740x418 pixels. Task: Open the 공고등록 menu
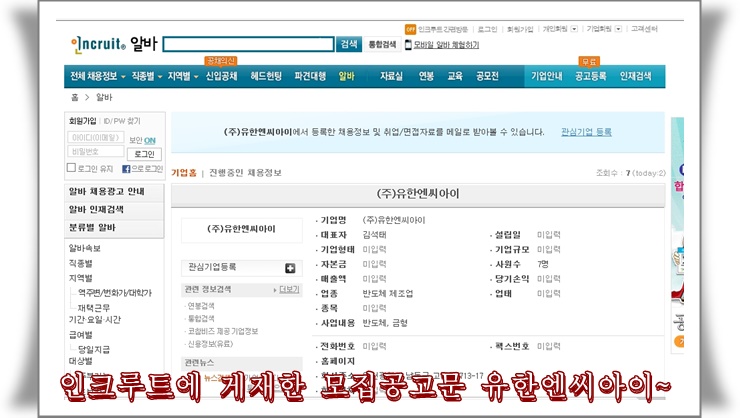tap(590, 76)
